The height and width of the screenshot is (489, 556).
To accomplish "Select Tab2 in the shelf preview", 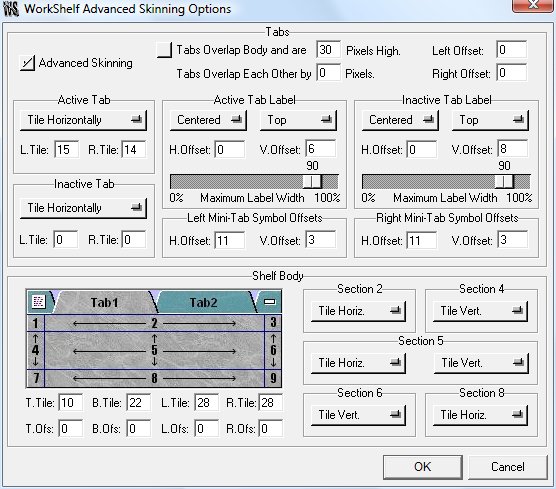I will pos(203,302).
